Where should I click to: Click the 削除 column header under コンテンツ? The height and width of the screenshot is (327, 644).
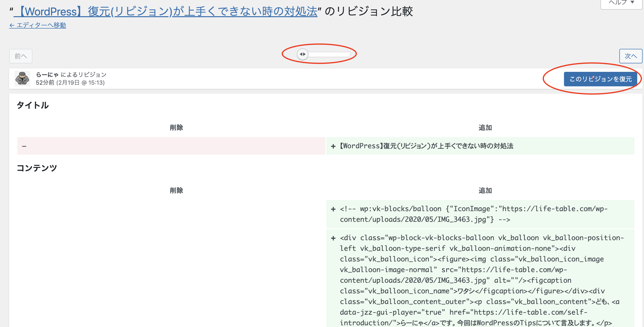click(176, 190)
